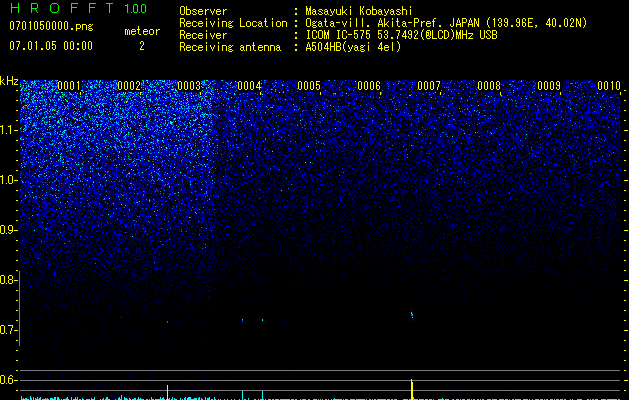629x400 pixels.
Task: Click time marker 0005
Action: tap(309, 86)
